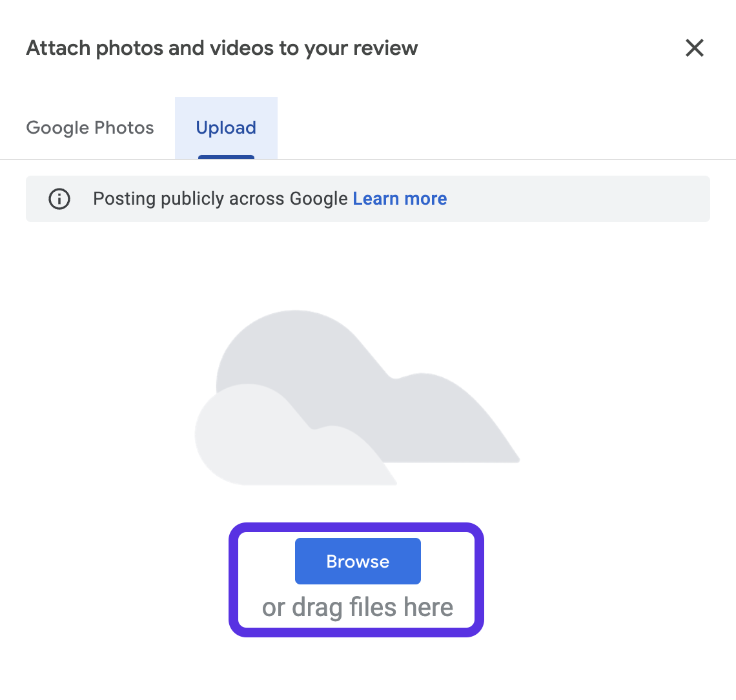Click the highlighted Upload tab label
Image resolution: width=736 pixels, height=700 pixels.
(226, 128)
